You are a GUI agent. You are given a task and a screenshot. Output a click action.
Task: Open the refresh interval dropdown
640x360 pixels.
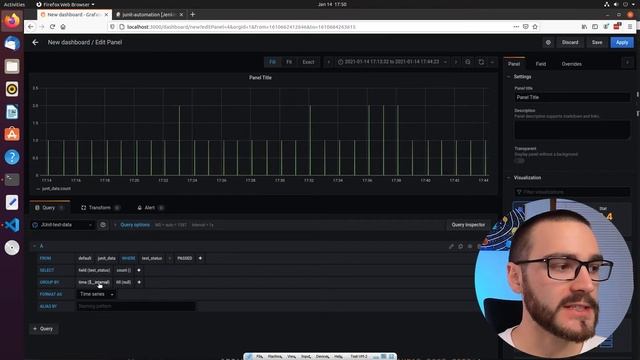[x=492, y=62]
